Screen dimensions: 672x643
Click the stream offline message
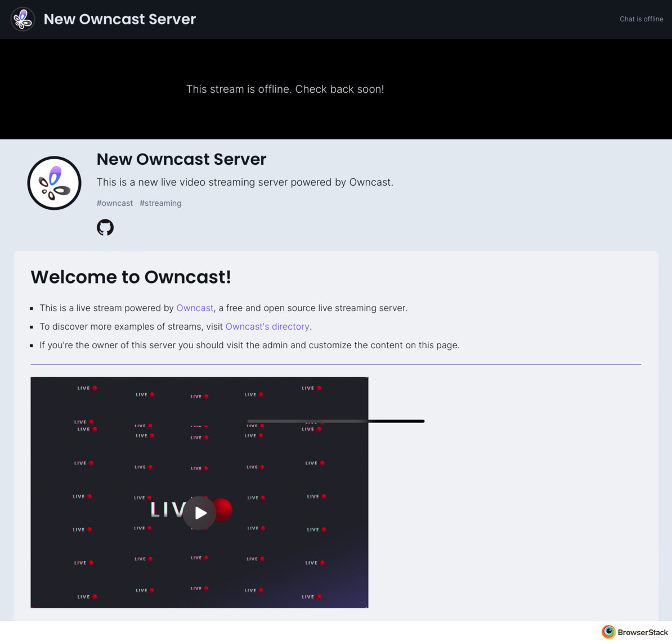tap(285, 89)
